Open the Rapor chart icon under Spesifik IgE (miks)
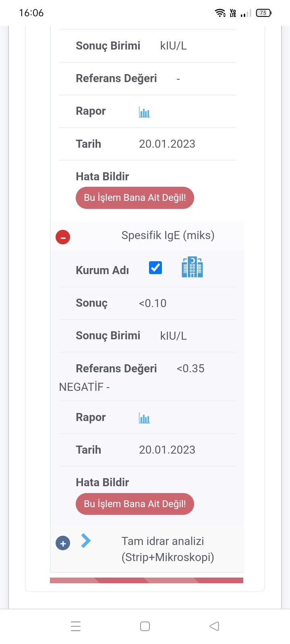The width and height of the screenshot is (290, 644). click(x=144, y=418)
